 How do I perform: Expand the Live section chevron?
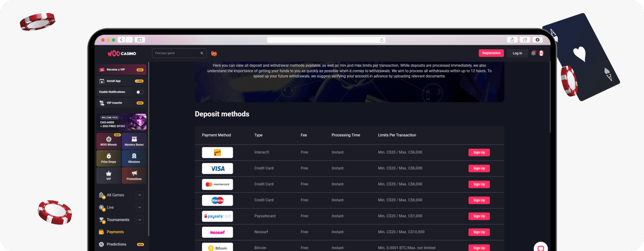(x=140, y=207)
